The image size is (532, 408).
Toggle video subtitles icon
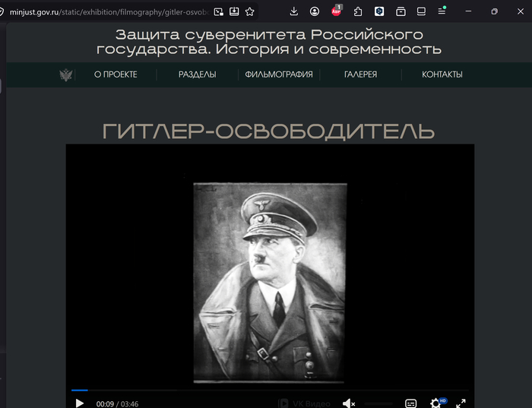[411, 403]
